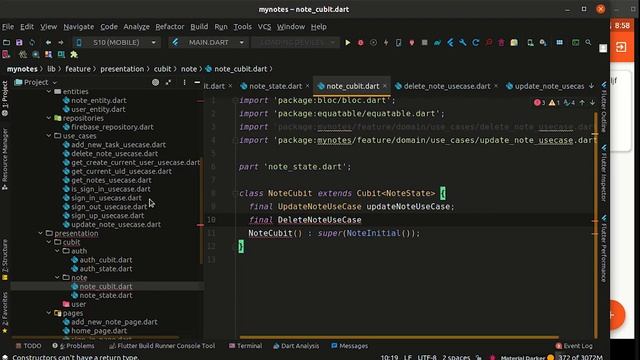640x360 pixels.
Task: Open the TODO tool window
Action: pos(28,346)
